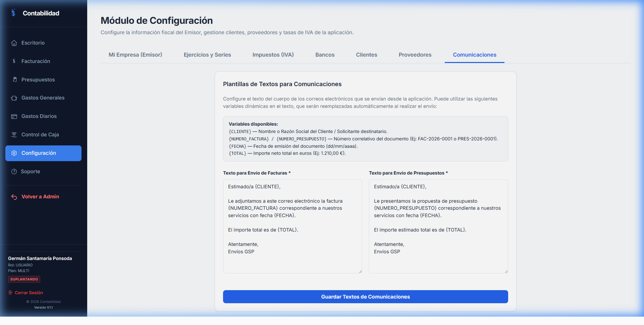
Task: Switch to Mi Empresa (Emisor) tab
Action: tap(135, 55)
